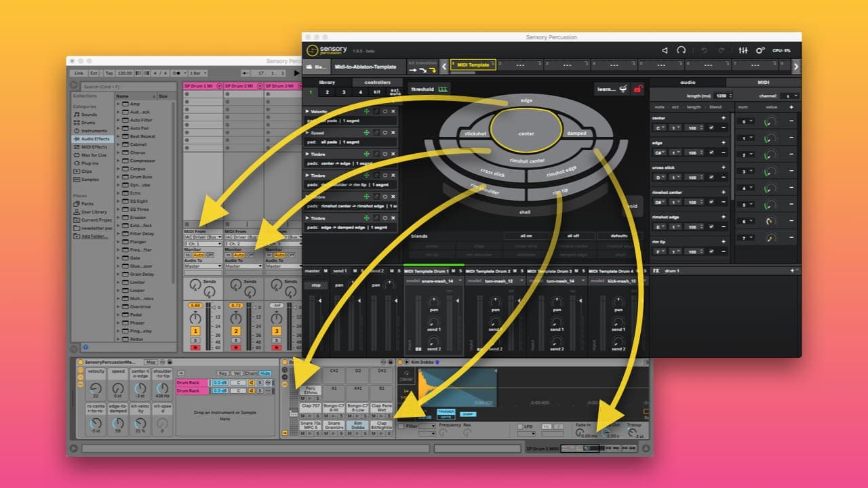Click the Ableton play button

click(x=296, y=73)
